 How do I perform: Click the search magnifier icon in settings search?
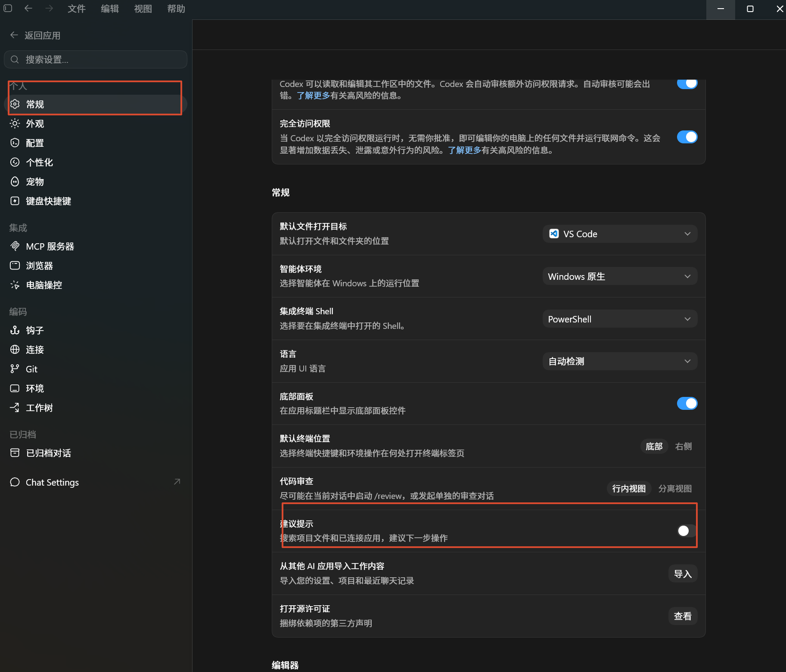coord(15,59)
